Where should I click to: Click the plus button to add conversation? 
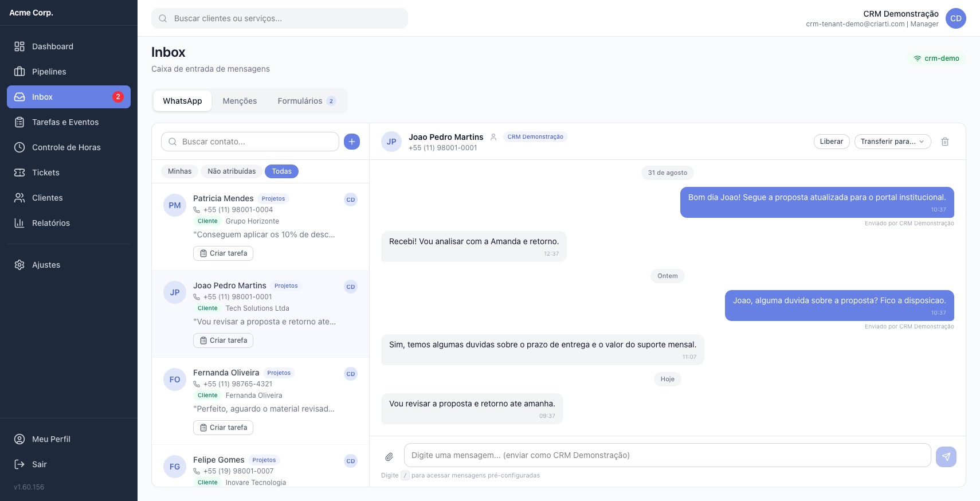(x=352, y=142)
